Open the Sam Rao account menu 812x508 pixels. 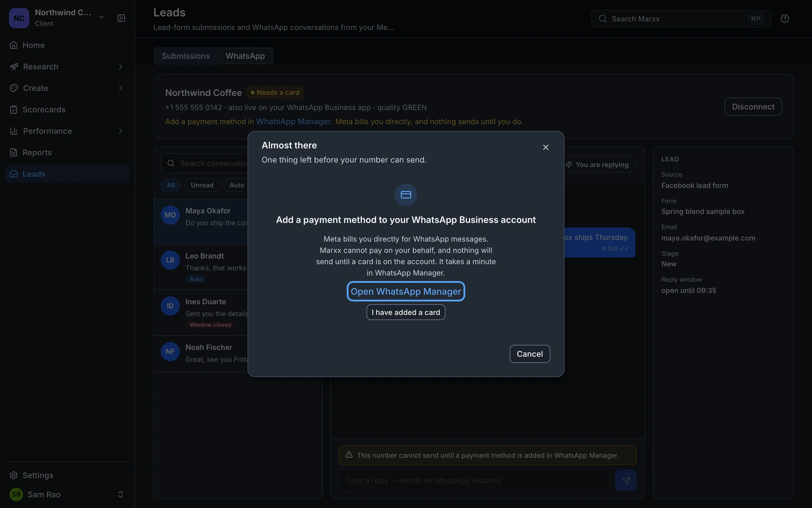click(67, 494)
